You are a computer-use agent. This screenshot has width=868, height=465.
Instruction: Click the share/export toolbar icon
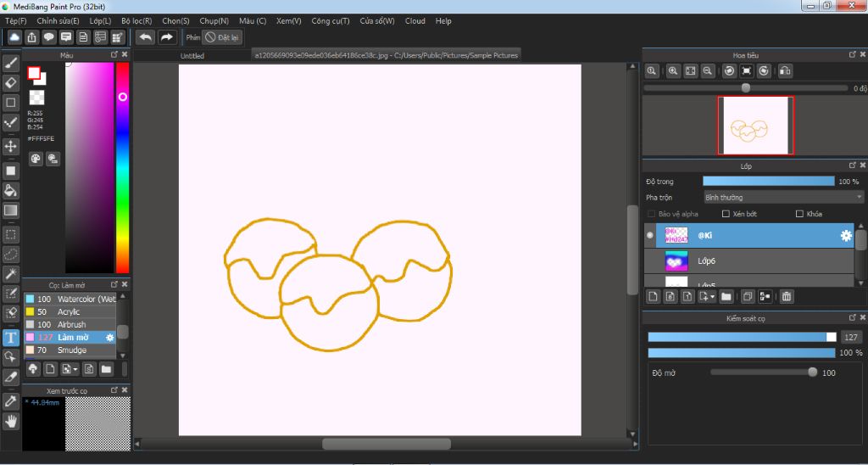(x=32, y=37)
